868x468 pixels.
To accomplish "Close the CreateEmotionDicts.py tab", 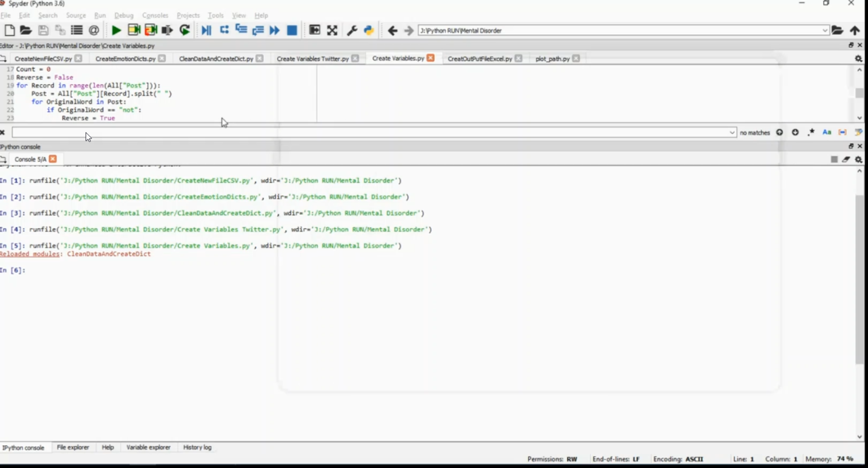I will click(x=162, y=58).
